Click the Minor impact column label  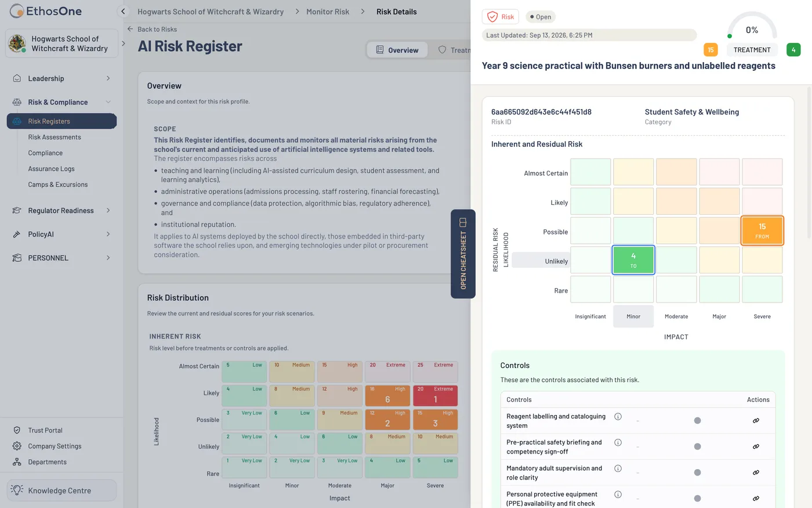click(x=633, y=316)
